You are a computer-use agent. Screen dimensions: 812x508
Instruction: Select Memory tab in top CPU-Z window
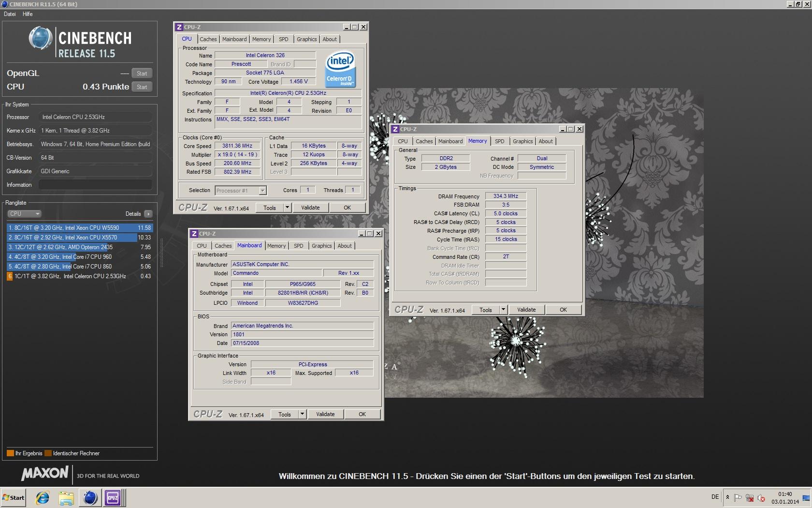261,39
